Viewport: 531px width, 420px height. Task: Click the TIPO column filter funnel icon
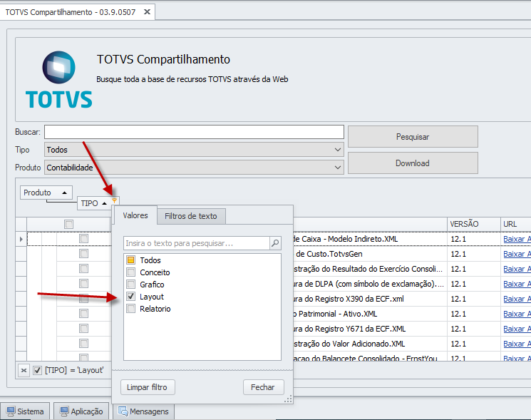[114, 201]
